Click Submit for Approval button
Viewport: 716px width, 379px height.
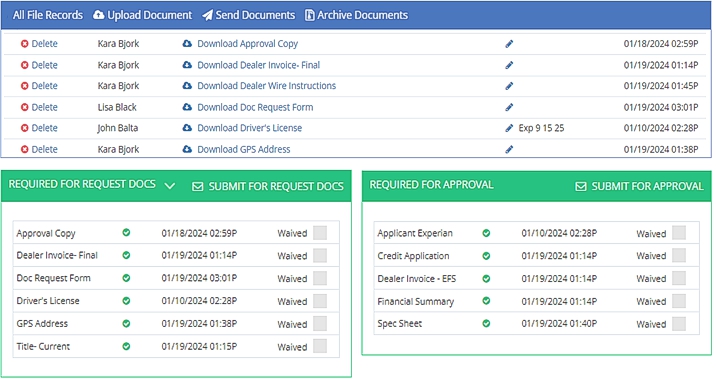click(639, 186)
